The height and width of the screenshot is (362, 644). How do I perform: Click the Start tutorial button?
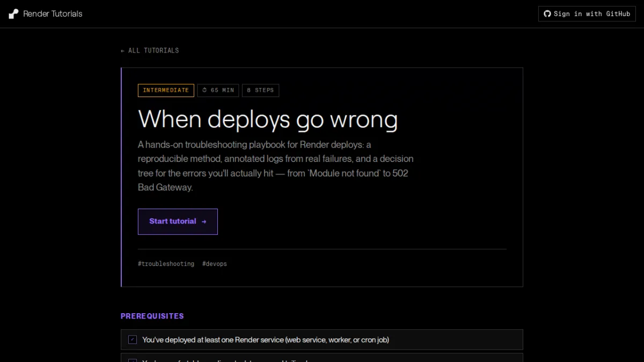click(x=178, y=221)
